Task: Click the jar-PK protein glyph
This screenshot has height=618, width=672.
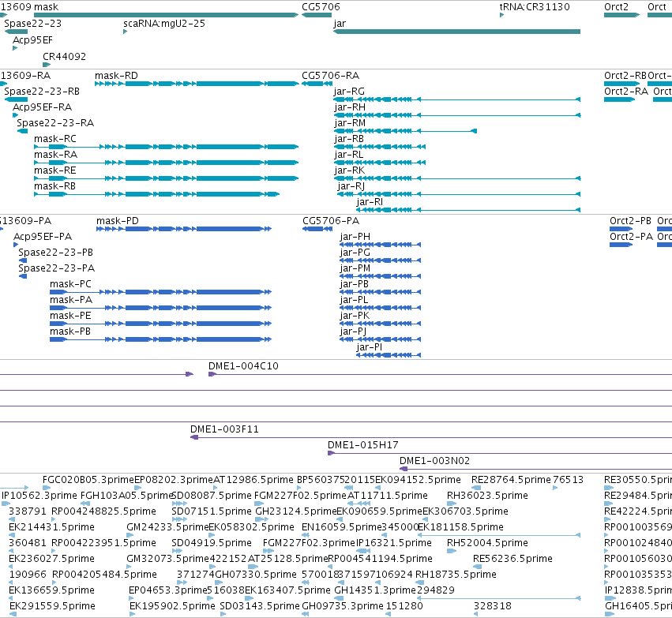Action: coord(380,324)
